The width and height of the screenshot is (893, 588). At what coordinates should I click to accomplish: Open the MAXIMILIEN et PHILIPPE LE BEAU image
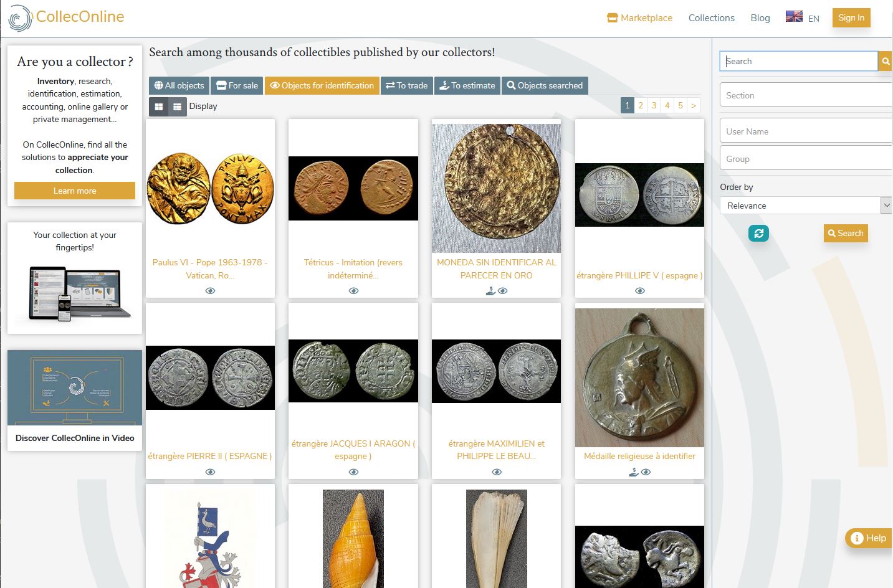[x=497, y=371]
